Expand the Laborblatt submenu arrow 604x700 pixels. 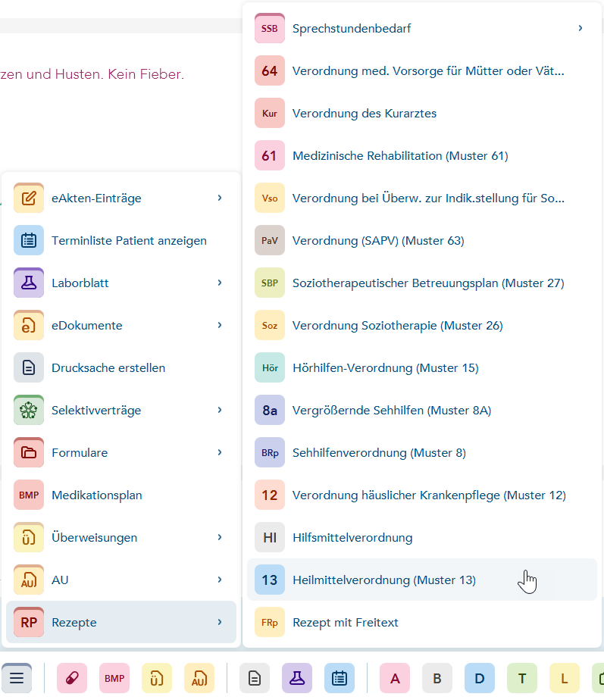[220, 283]
